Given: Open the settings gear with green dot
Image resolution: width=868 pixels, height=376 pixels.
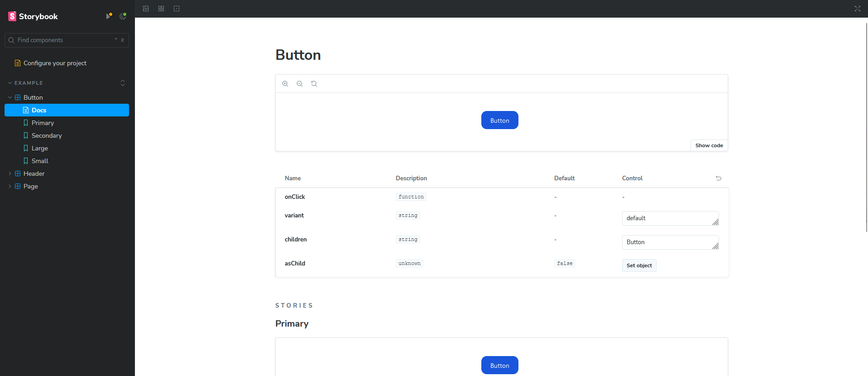Looking at the screenshot, I should 123,16.
